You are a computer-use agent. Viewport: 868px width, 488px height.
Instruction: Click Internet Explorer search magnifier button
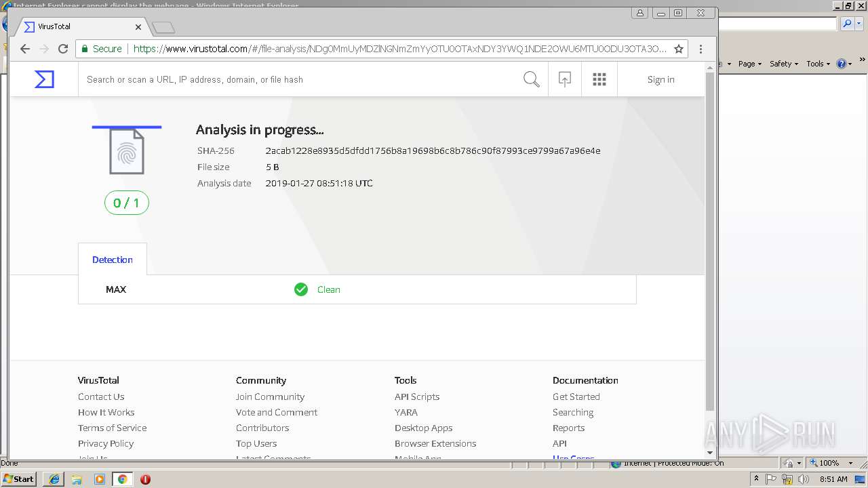pyautogui.click(x=848, y=24)
